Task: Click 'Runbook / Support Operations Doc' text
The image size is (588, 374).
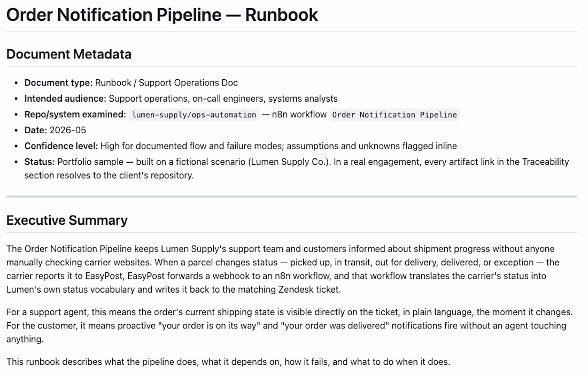Action: click(166, 82)
